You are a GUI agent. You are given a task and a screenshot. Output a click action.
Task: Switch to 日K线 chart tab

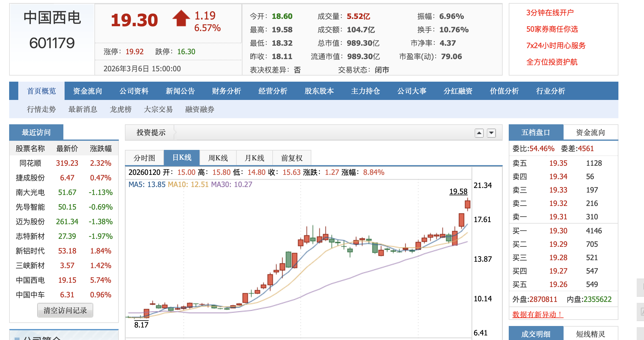(182, 158)
